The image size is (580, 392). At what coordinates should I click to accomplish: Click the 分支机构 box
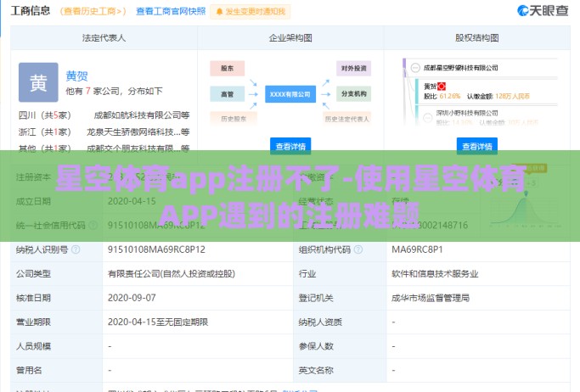(x=353, y=94)
